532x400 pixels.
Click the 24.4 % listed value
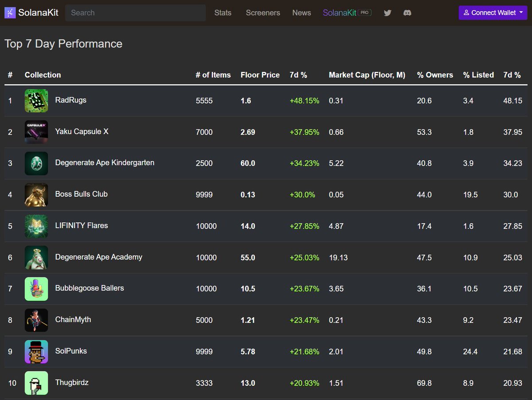coord(470,352)
